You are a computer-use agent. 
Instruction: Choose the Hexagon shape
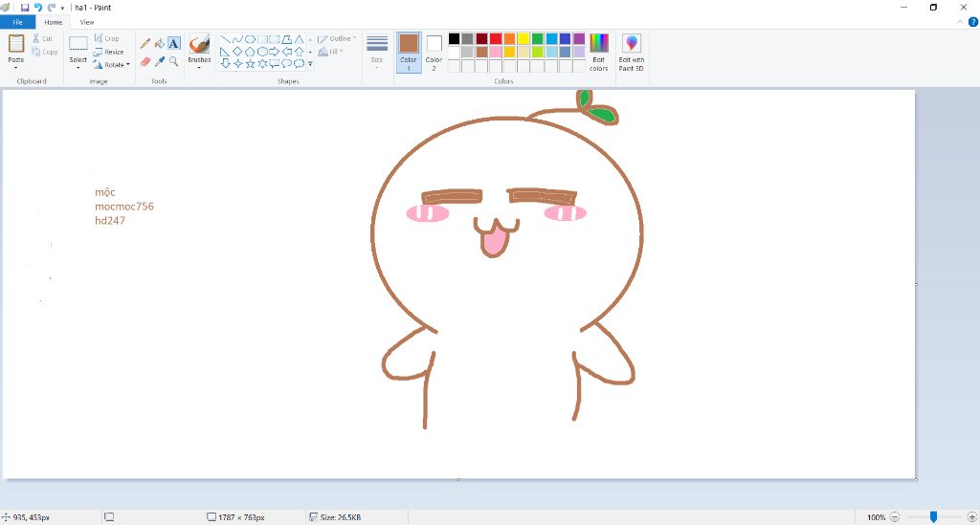pos(262,52)
